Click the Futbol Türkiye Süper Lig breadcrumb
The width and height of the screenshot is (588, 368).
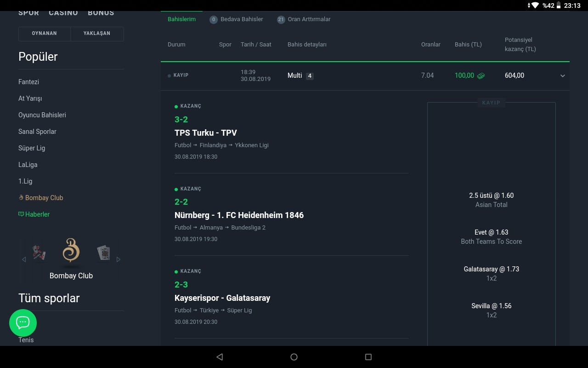tap(213, 310)
